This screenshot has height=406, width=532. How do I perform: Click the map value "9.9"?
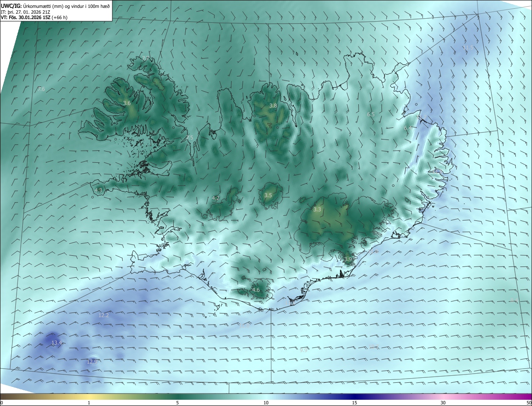303,350
